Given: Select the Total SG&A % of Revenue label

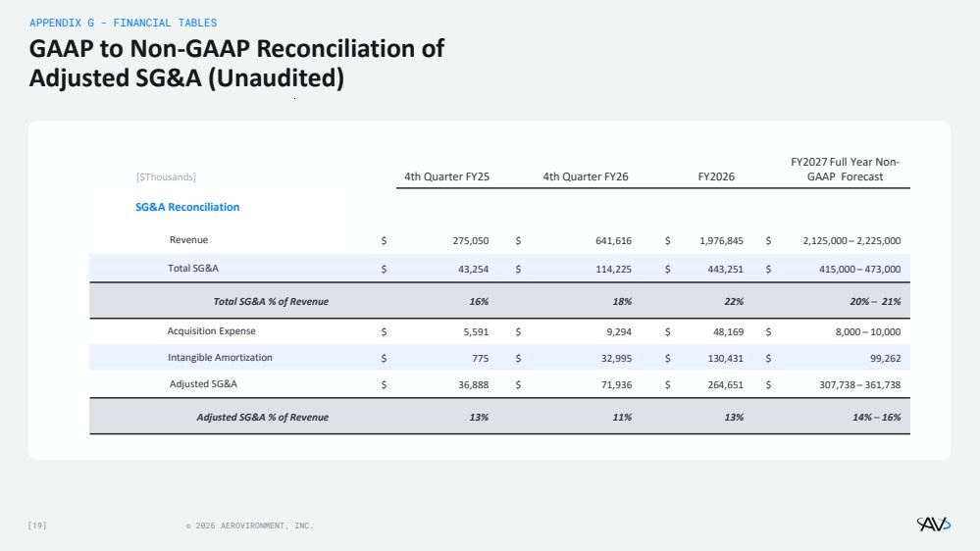Looking at the screenshot, I should pos(271,301).
